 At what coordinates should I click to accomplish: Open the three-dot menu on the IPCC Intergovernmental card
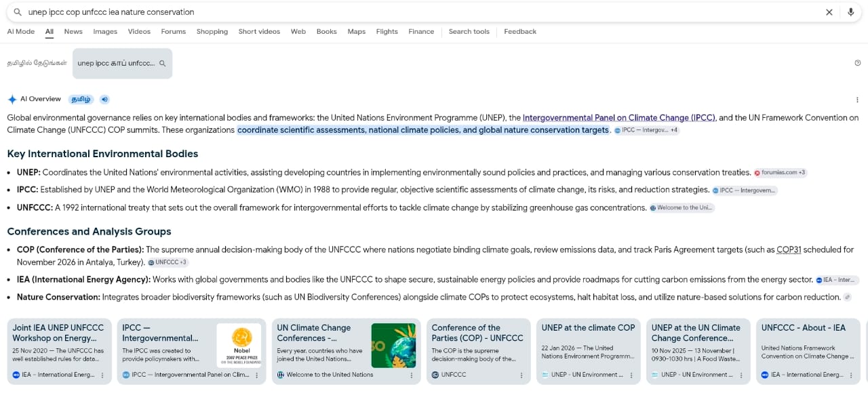point(257,375)
